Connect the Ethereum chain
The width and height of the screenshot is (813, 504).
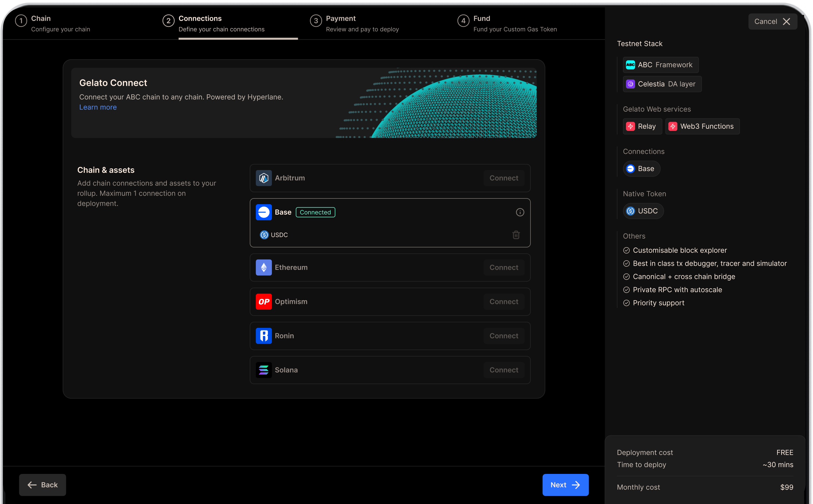pyautogui.click(x=503, y=267)
